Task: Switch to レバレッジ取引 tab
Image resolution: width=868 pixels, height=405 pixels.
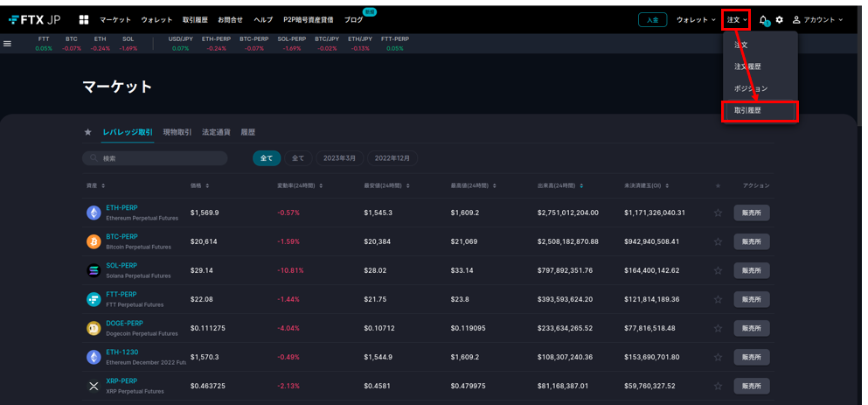Action: tap(128, 132)
